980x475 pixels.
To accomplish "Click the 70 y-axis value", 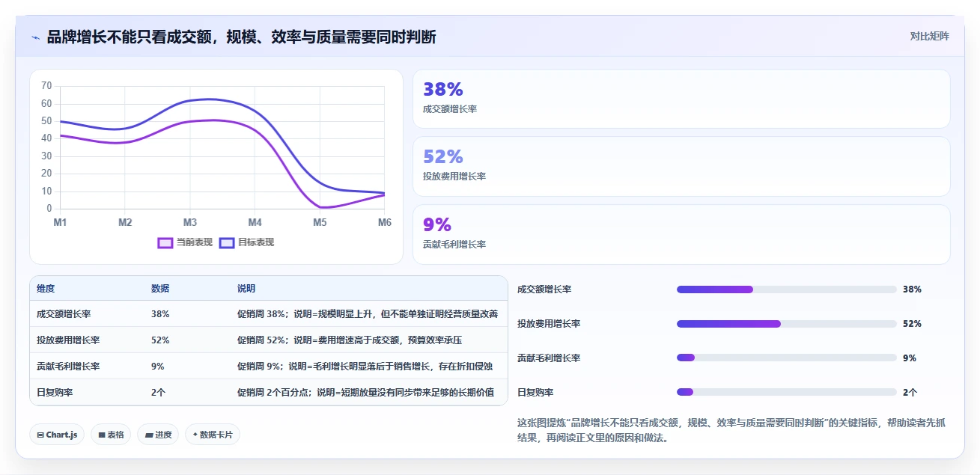I will coord(46,86).
